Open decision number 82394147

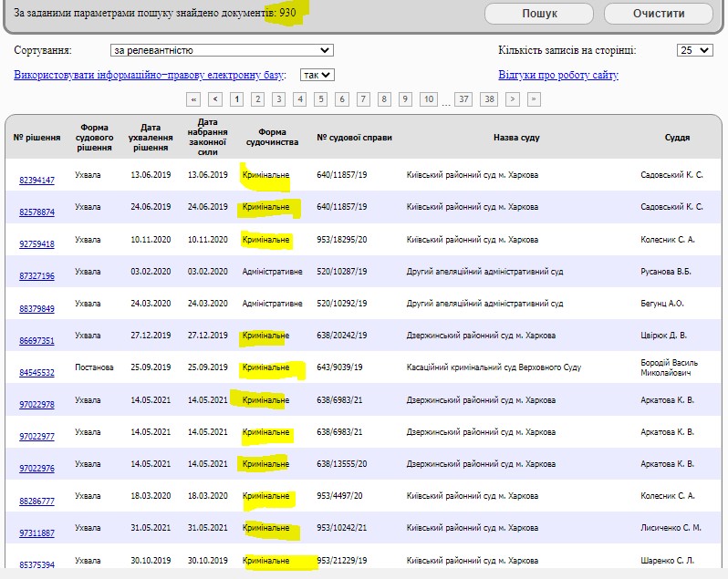click(36, 181)
